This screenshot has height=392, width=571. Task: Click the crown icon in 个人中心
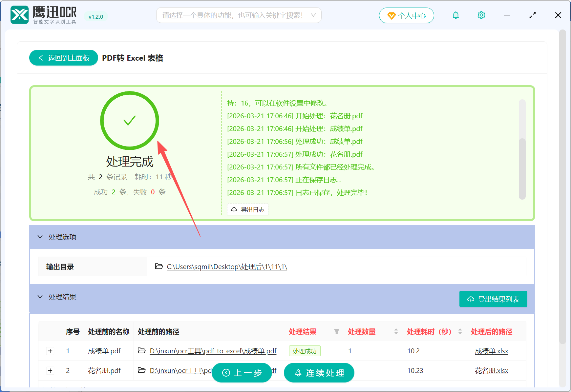(x=391, y=15)
